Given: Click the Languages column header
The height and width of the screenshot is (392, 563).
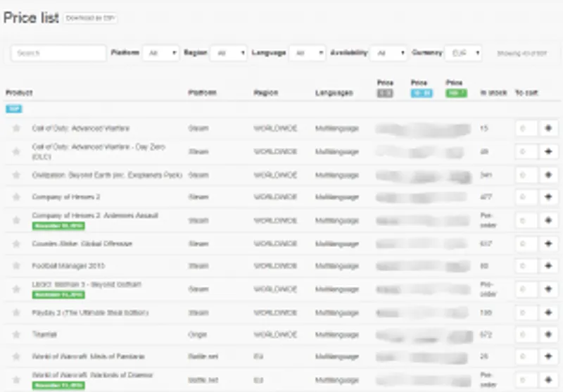Looking at the screenshot, I should [334, 93].
